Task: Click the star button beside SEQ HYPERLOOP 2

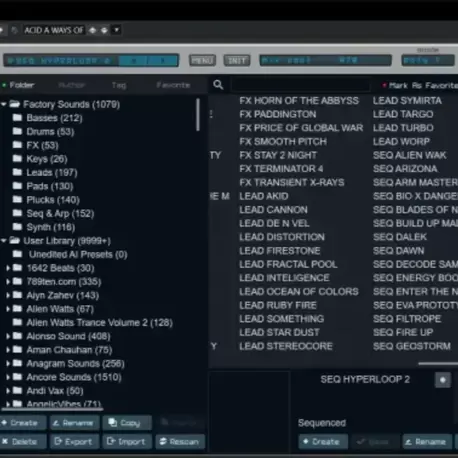Action: pos(443,380)
